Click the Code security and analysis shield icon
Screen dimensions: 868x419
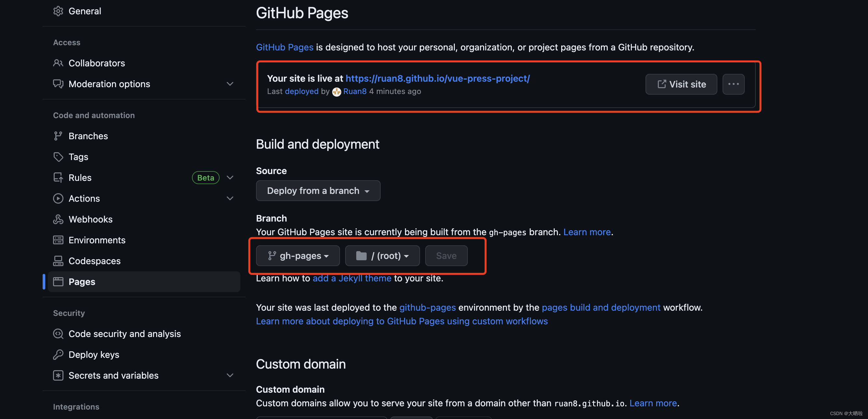point(58,333)
